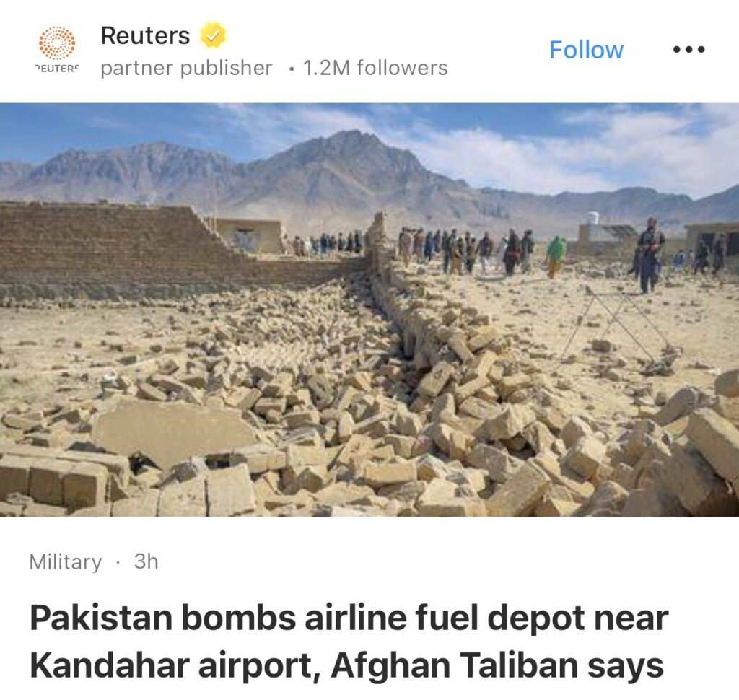This screenshot has width=739, height=700.
Task: Click the yellow verified badge next to Reuters
Action: click(213, 35)
